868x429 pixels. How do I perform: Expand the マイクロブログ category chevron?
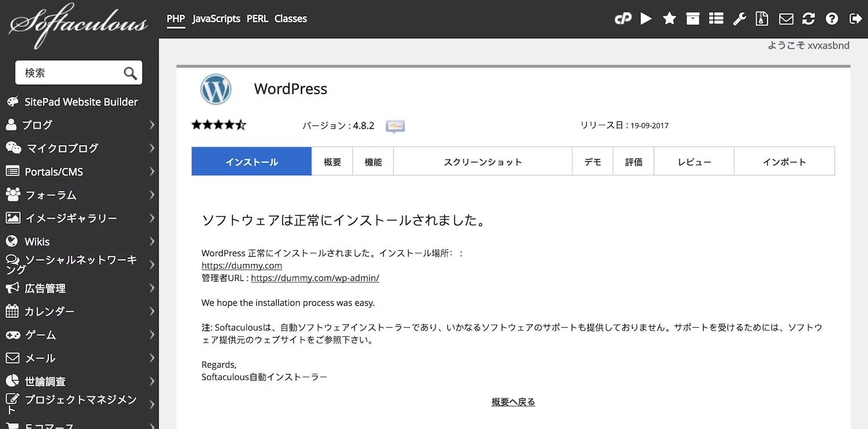pos(152,148)
